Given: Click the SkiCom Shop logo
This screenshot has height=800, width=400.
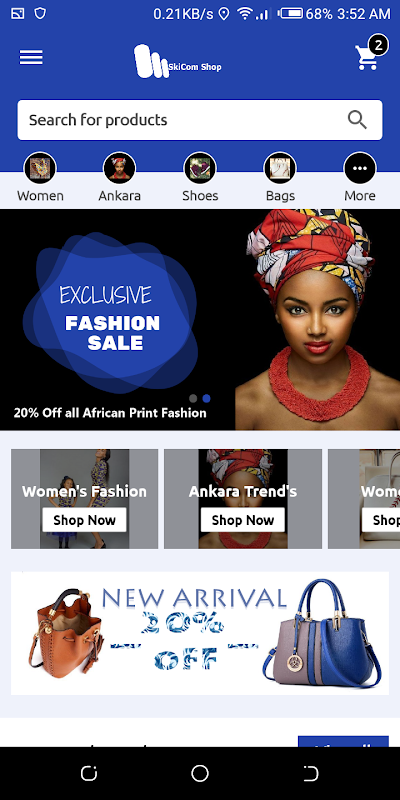Looking at the screenshot, I should [178, 61].
